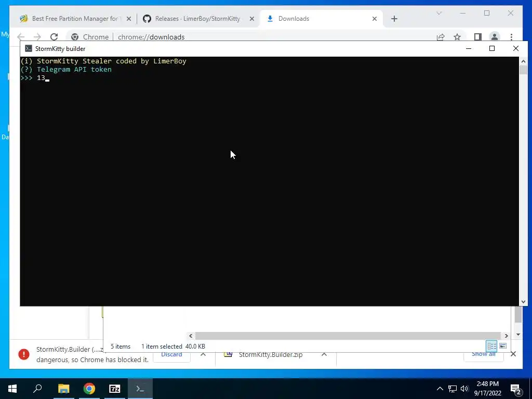
Task: Show hidden system tray icons
Action: click(x=440, y=389)
